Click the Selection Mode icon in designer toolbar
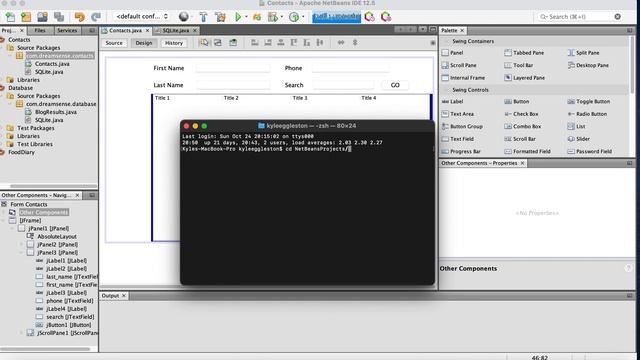 click(204, 42)
